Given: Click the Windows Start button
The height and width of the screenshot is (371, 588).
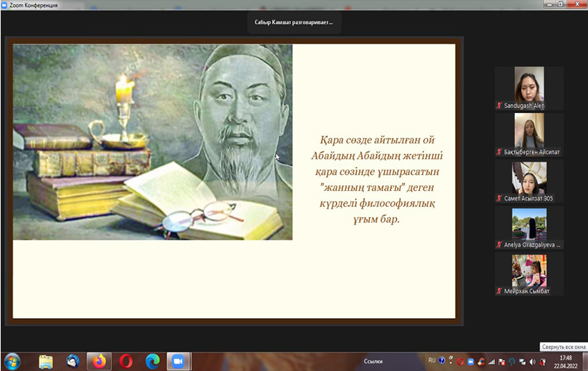Looking at the screenshot, I should [x=12, y=360].
